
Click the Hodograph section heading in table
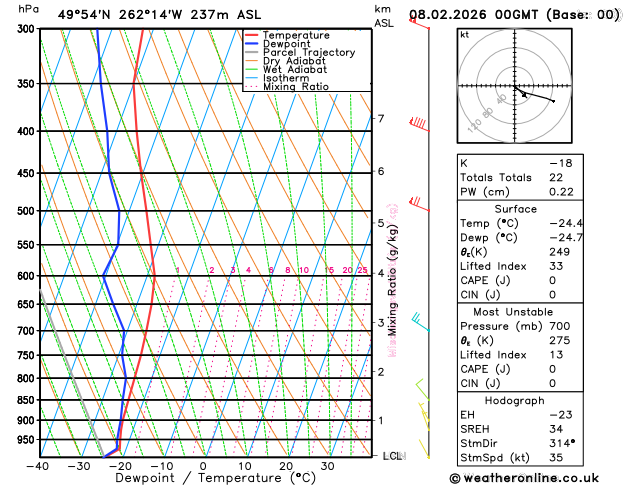pyautogui.click(x=515, y=401)
